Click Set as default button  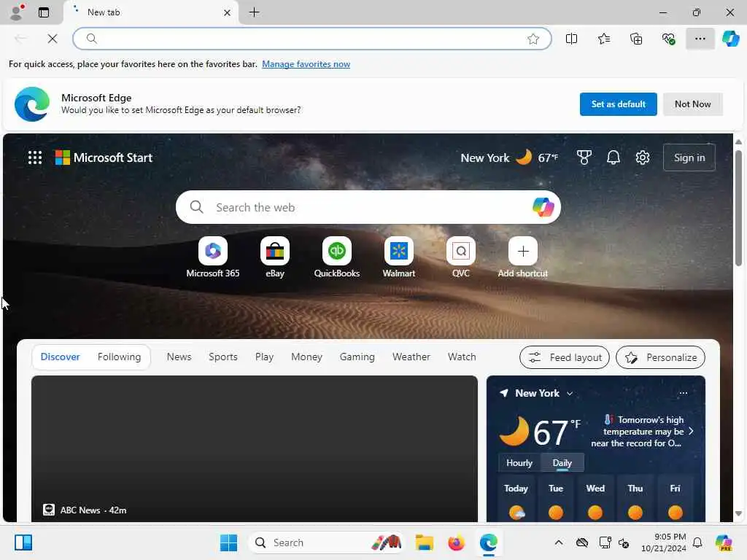pos(618,104)
